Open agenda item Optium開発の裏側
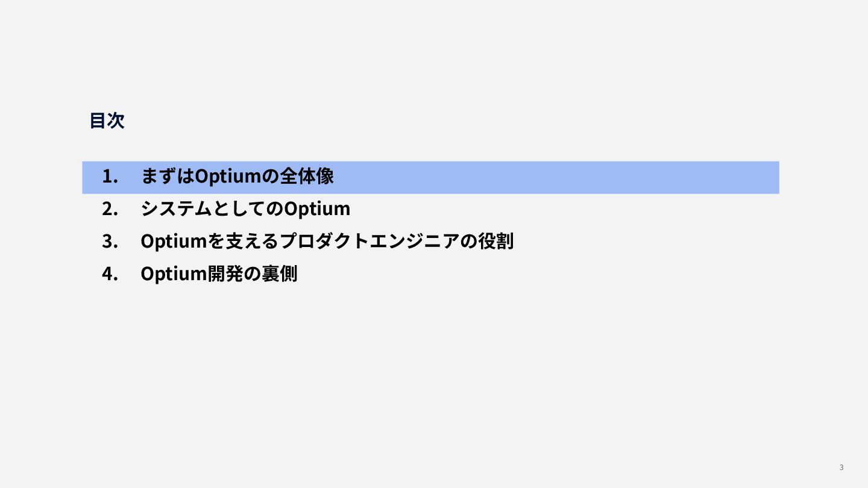Viewport: 868px width, 488px height. coord(219,274)
